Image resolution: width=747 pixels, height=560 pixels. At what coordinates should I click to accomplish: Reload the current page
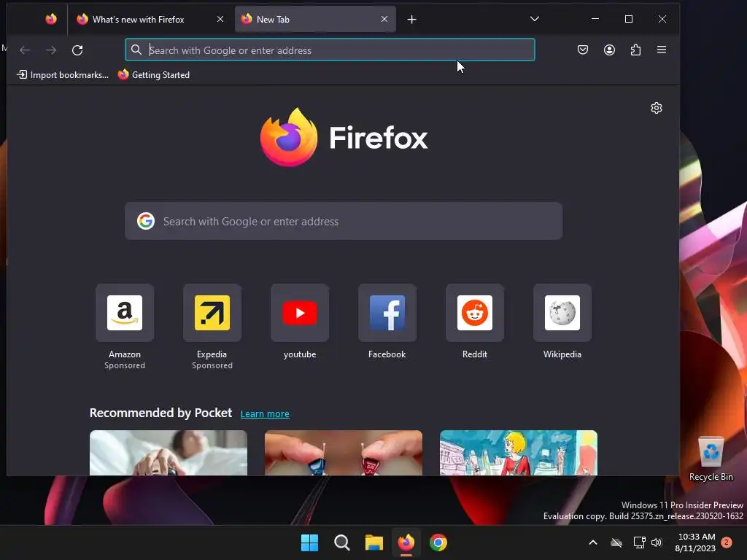coord(77,50)
